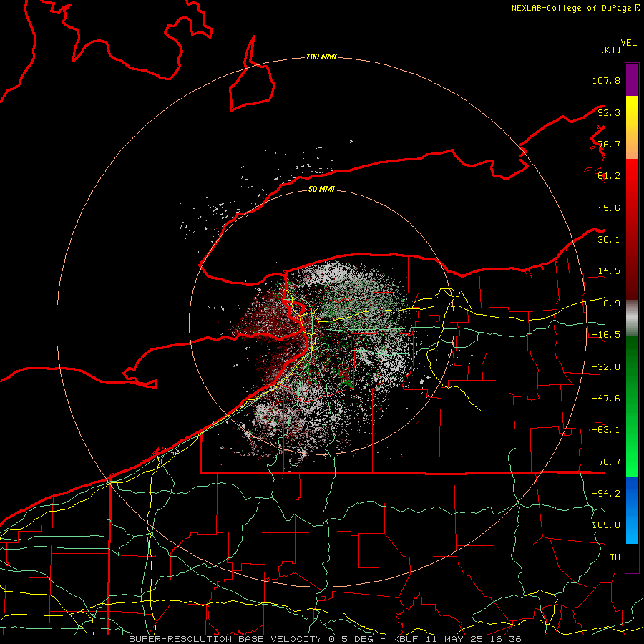Click the -32.0 scale value
Image resolution: width=644 pixels, height=644 pixels.
tap(606, 367)
